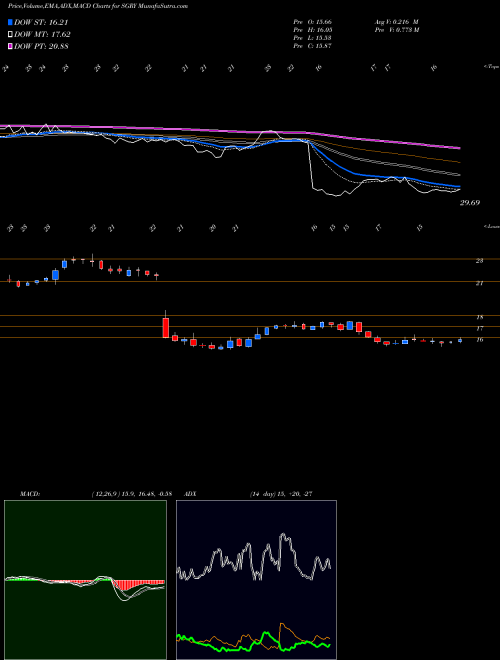Click the 'Pre L: 15.53' value
The width and height of the screenshot is (500, 660).
click(x=314, y=38)
